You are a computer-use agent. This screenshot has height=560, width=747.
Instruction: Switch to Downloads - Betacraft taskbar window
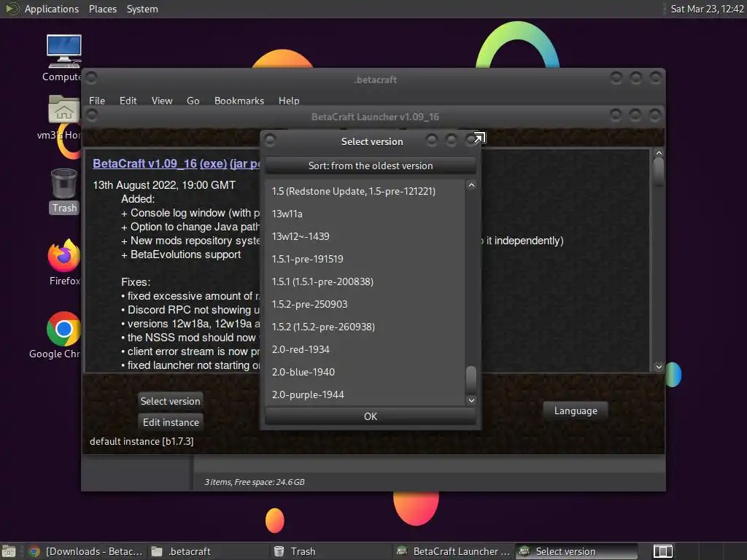pos(86,551)
